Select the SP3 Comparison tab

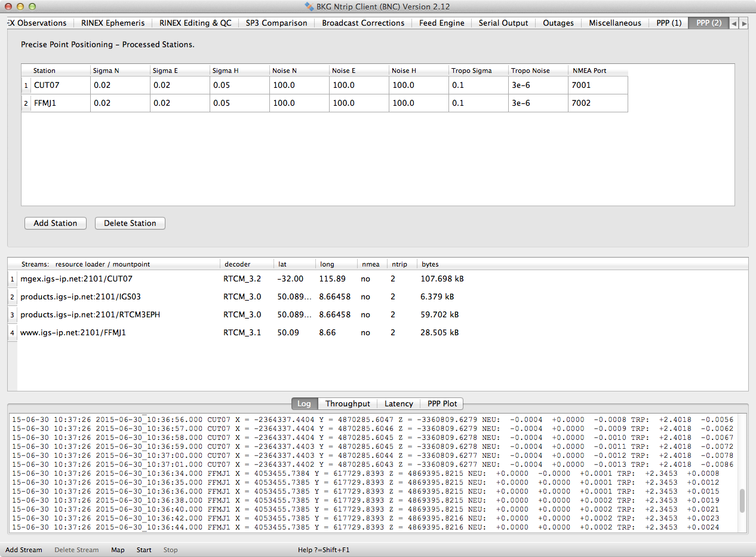[x=276, y=23]
